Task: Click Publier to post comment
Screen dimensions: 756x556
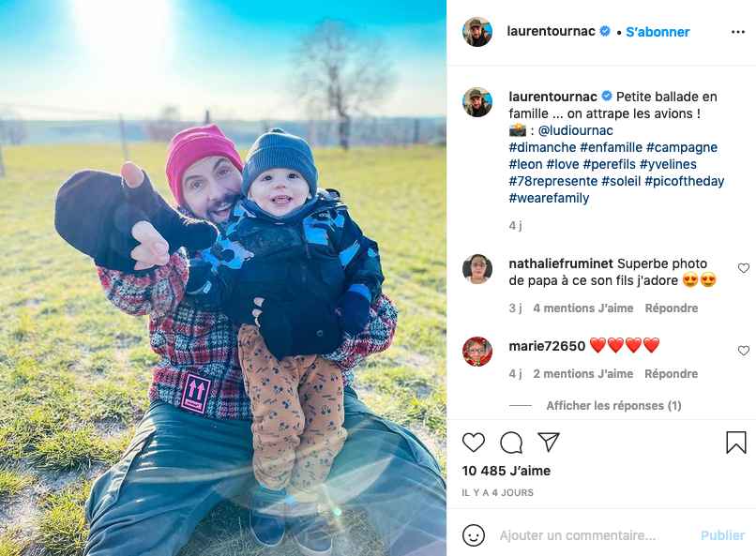Action: pos(723,535)
